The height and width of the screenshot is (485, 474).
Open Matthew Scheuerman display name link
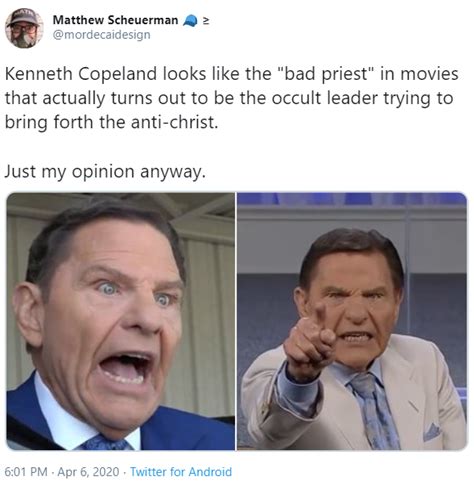(115, 20)
